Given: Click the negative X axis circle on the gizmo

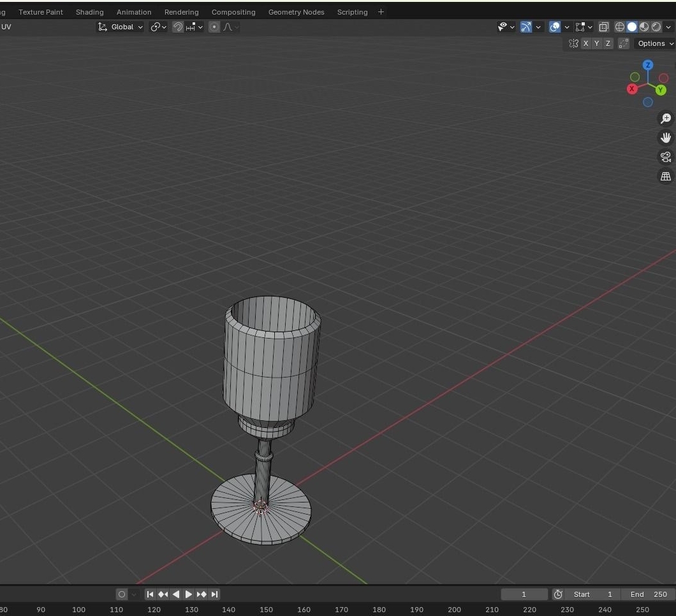Looking at the screenshot, I should [x=663, y=78].
